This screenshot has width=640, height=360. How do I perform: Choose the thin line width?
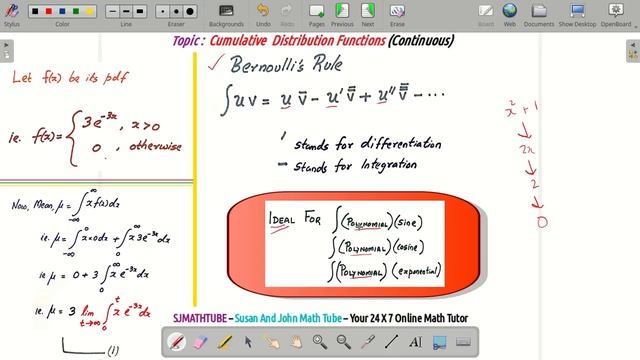tap(113, 11)
